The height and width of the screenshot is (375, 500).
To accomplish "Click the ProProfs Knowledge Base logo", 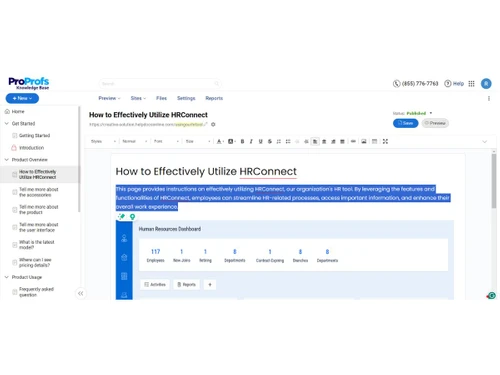I will 29,83.
